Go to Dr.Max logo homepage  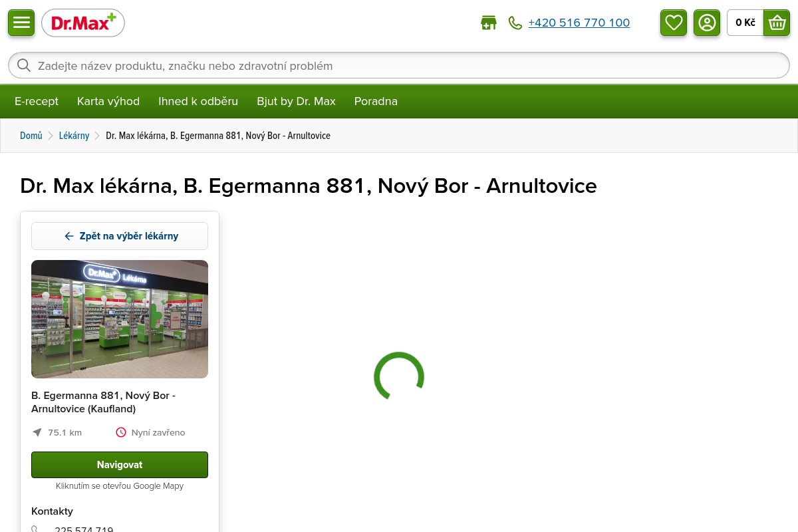point(83,23)
